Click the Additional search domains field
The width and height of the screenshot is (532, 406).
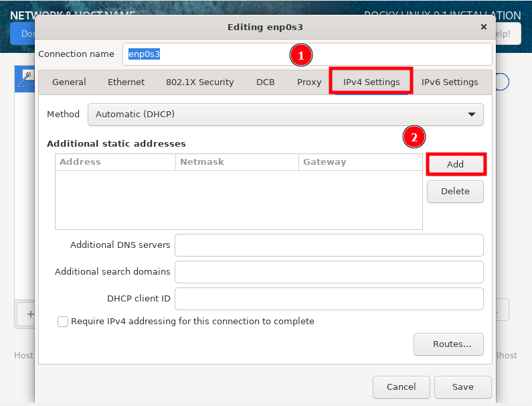click(x=329, y=272)
